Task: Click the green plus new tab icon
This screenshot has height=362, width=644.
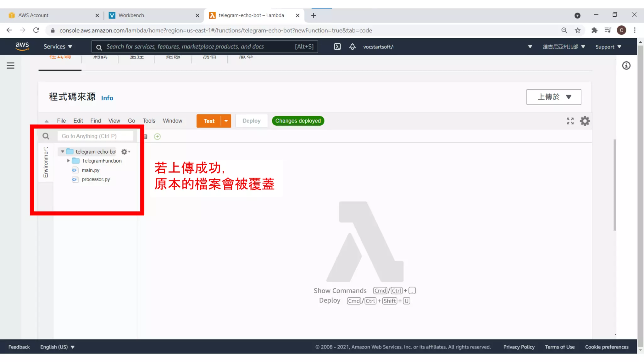Action: pos(157,136)
